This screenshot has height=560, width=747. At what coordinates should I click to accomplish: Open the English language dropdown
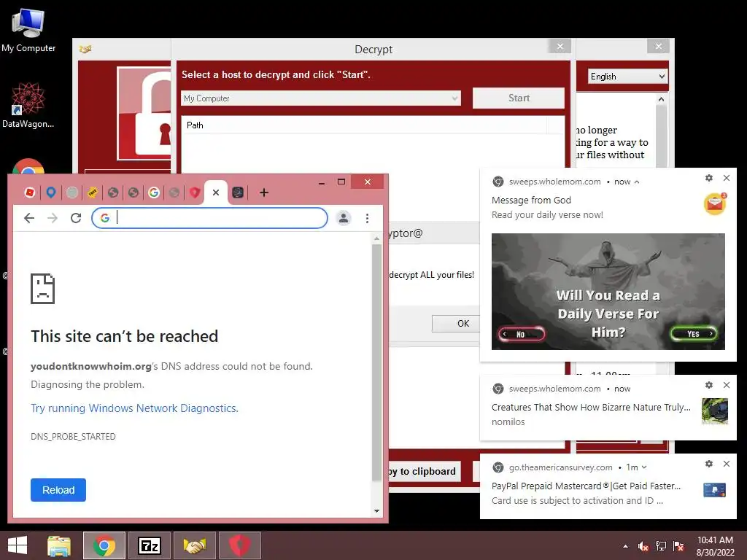pos(627,76)
